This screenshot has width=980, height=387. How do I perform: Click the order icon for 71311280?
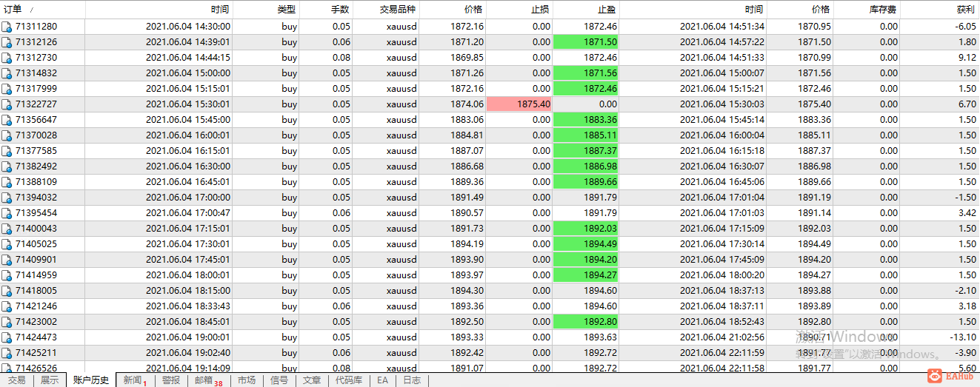point(7,27)
